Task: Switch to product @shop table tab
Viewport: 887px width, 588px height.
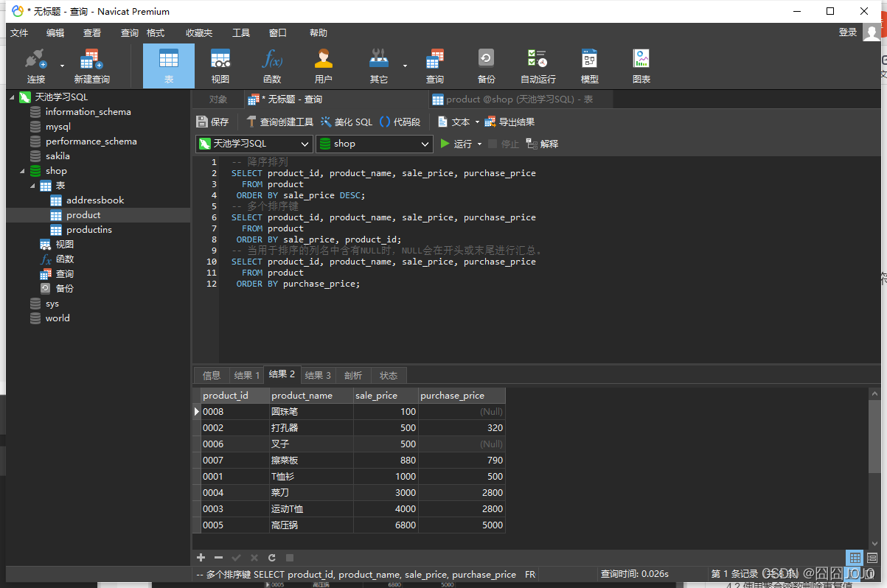Action: click(x=520, y=99)
